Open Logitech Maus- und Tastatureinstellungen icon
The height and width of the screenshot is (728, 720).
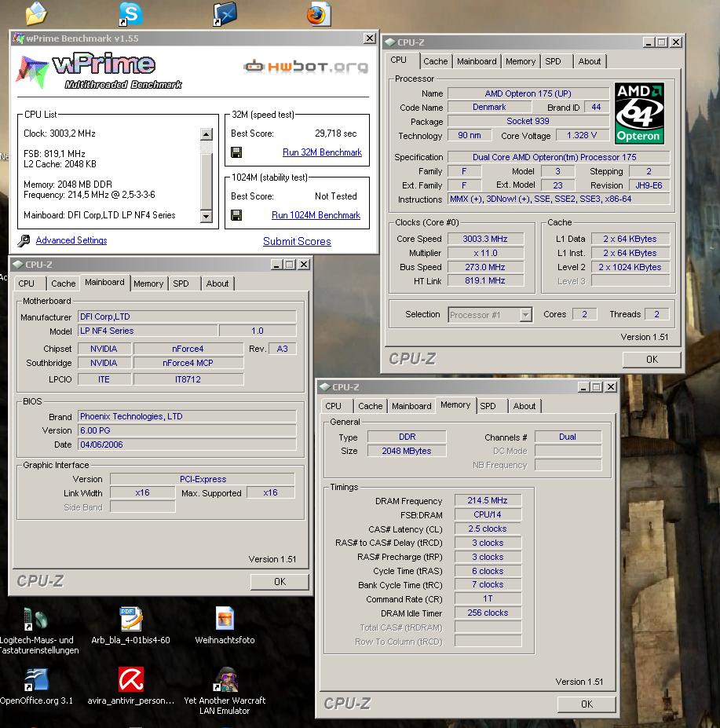36,620
